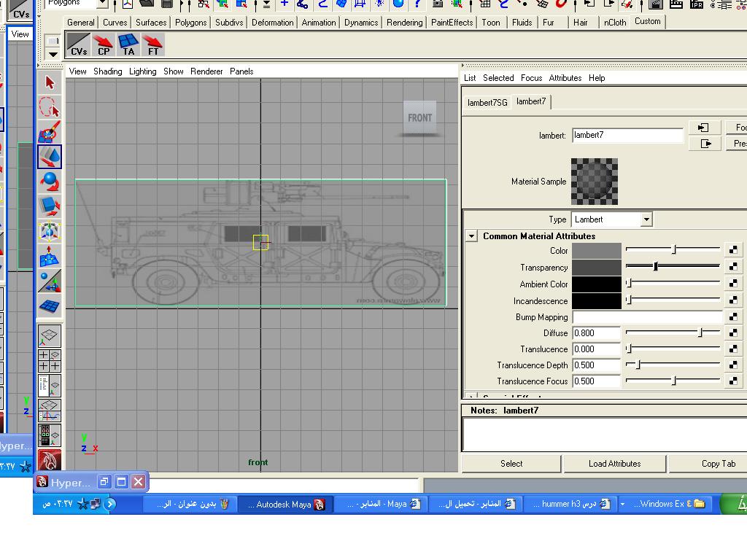This screenshot has height=560, width=747.
Task: Select the Persp/Outliner layout icon
Action: 50,385
